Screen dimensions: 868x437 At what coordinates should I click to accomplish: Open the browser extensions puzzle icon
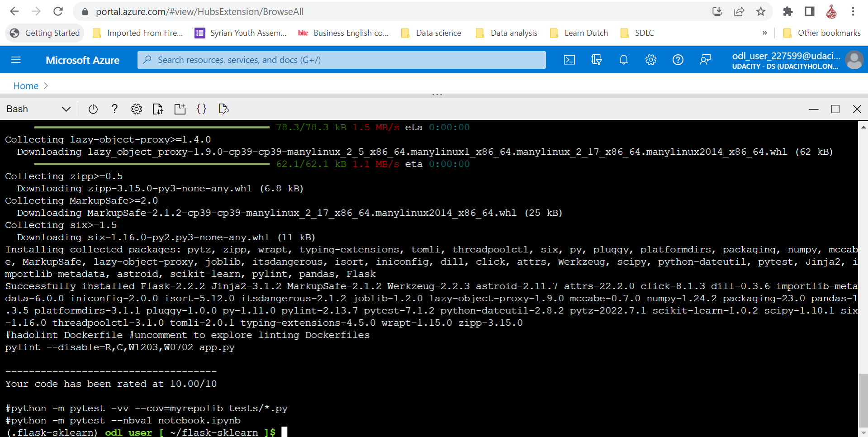tap(788, 11)
